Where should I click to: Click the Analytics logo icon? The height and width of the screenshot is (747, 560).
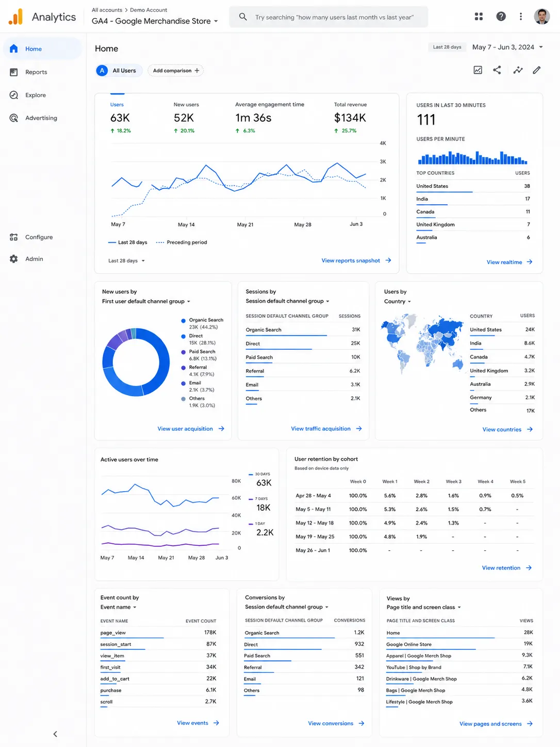point(16,17)
